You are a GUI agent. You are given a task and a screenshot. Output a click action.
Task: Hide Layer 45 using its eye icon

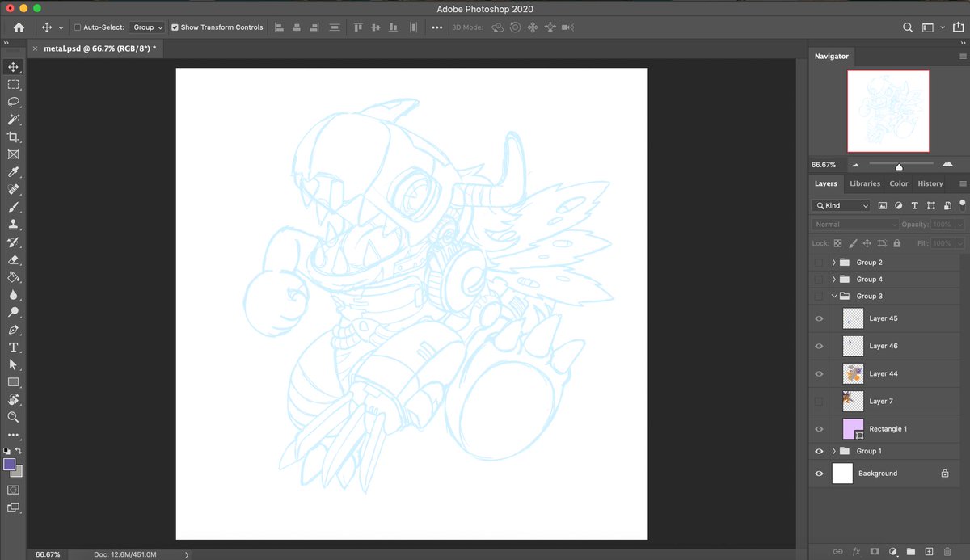[x=819, y=318]
